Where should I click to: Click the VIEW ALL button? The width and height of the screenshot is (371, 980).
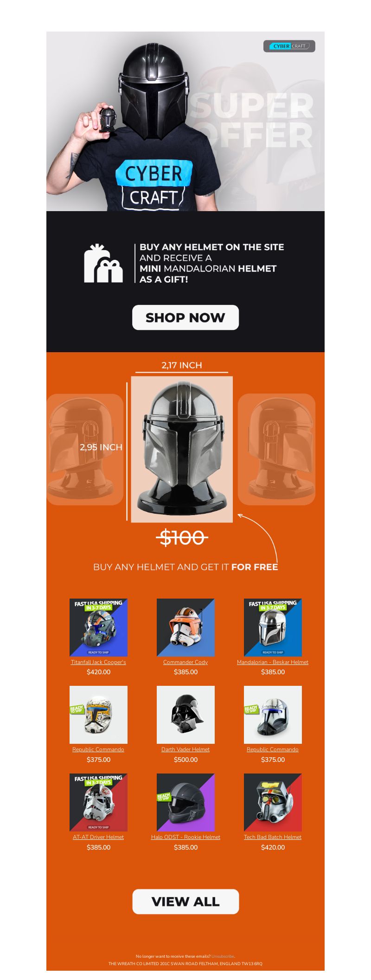(x=185, y=902)
